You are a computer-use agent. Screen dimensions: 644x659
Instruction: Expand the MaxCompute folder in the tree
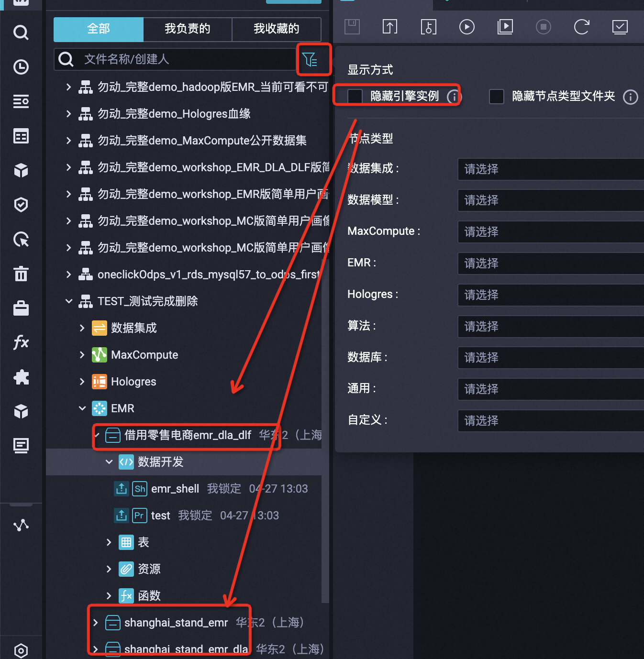coord(82,354)
